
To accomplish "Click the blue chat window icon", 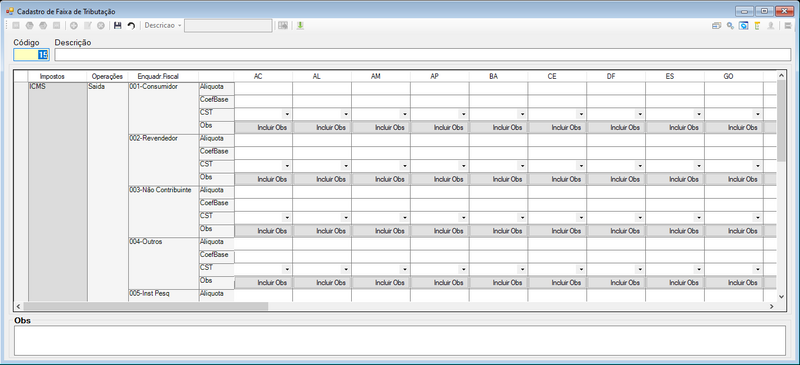I will coord(744,26).
